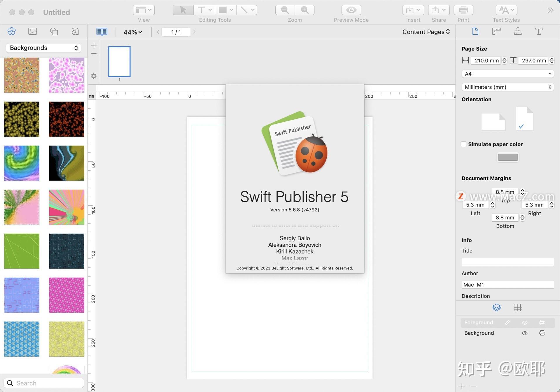Click the add layer plus button
Viewport: 560px width, 392px height.
pyautogui.click(x=462, y=386)
